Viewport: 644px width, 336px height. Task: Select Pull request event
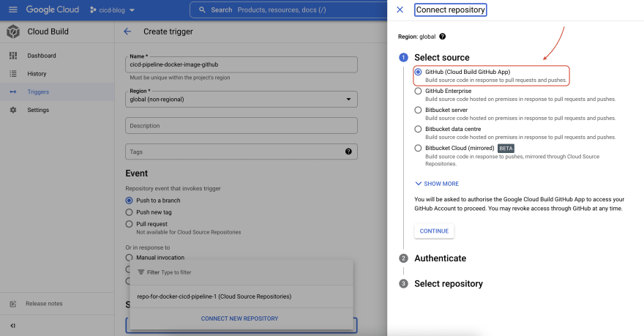[x=129, y=224]
